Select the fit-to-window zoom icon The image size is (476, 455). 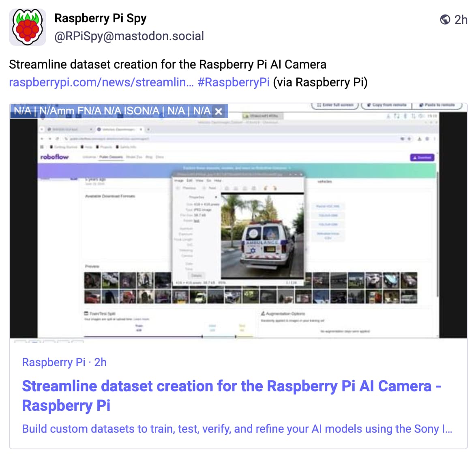253,188
